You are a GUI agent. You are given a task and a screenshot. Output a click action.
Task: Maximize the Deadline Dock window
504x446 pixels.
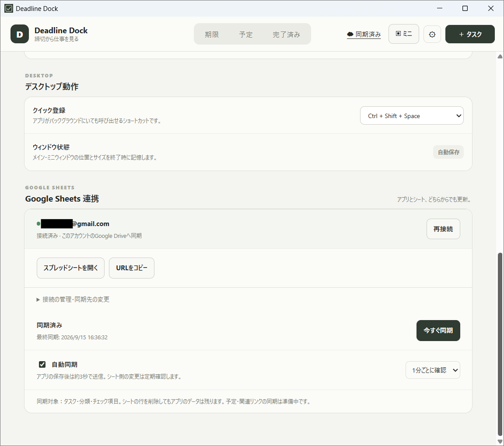465,8
